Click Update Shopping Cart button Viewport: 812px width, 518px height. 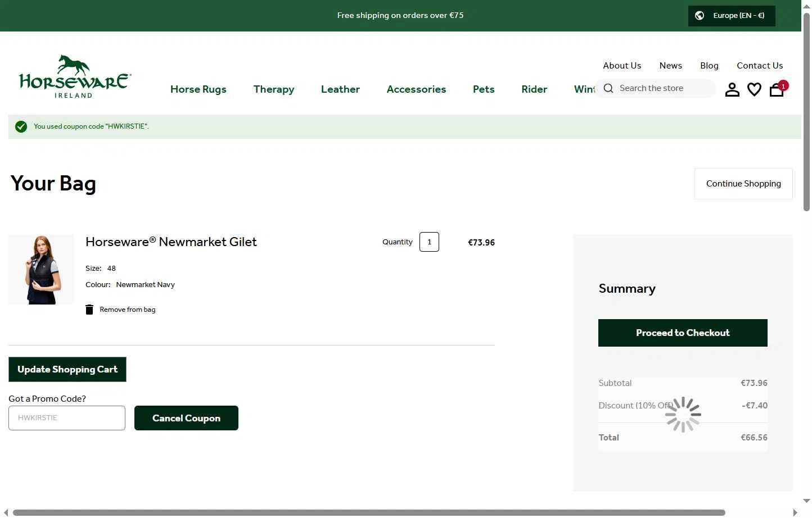coord(67,370)
